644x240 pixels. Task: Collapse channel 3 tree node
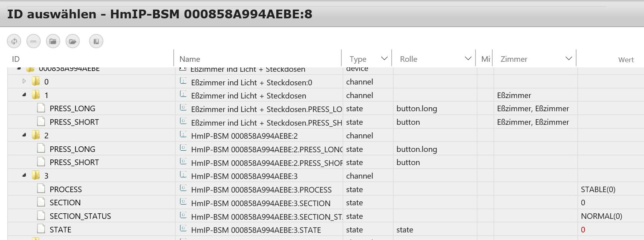pyautogui.click(x=24, y=175)
